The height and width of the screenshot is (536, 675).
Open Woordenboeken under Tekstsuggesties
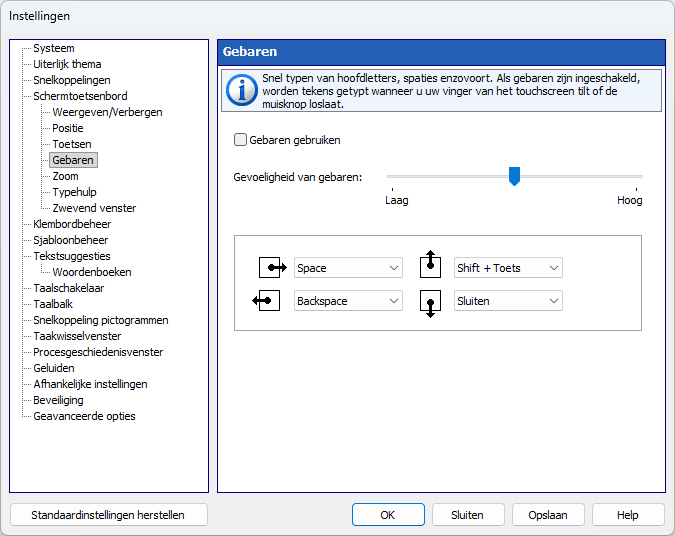(x=92, y=272)
